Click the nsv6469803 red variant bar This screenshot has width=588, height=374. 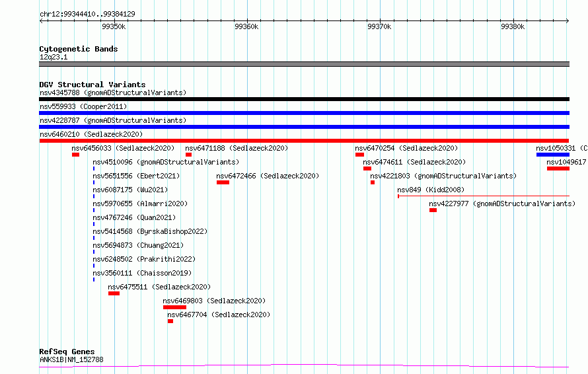pyautogui.click(x=175, y=307)
